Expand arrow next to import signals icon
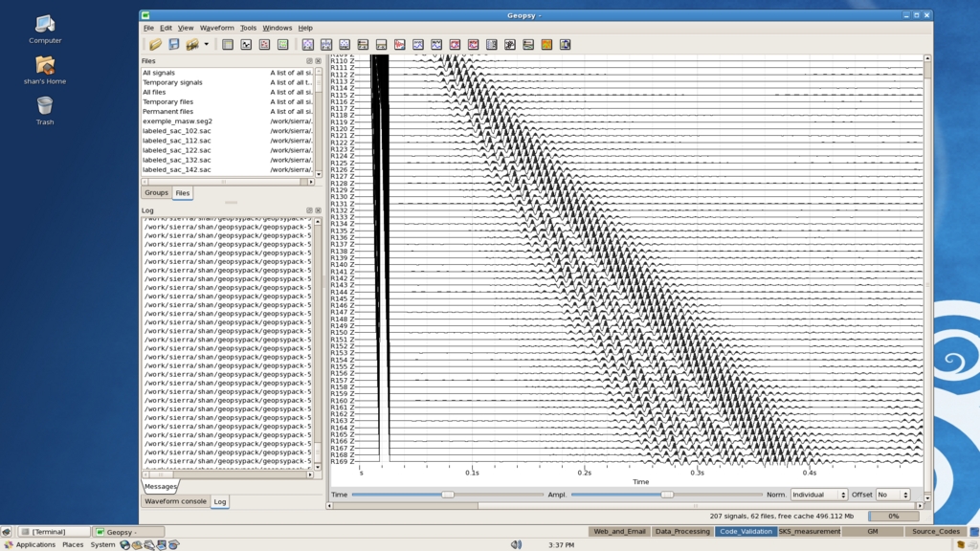Viewport: 980px width, 551px height. (x=206, y=44)
